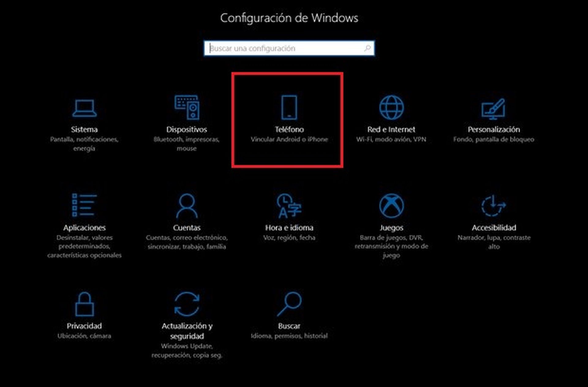The height and width of the screenshot is (387, 588).
Task: Click the magnifier icon in search box
Action: [x=367, y=48]
